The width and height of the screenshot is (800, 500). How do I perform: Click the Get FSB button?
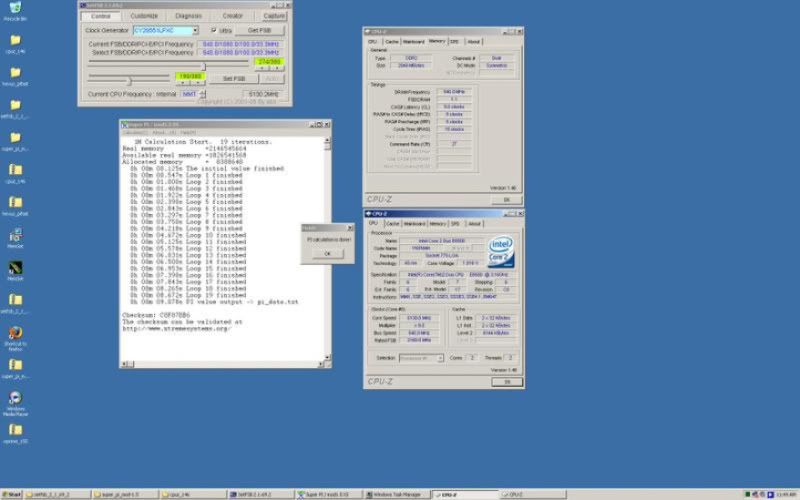(x=260, y=31)
